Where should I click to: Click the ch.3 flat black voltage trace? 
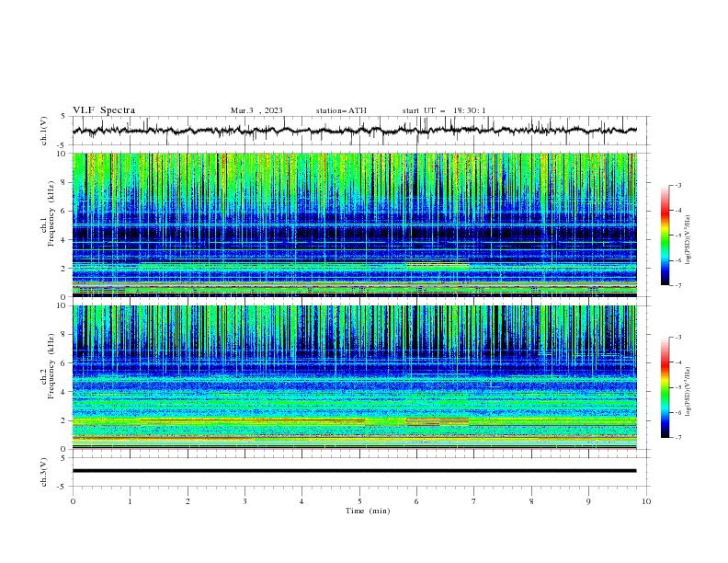pyautogui.click(x=355, y=471)
